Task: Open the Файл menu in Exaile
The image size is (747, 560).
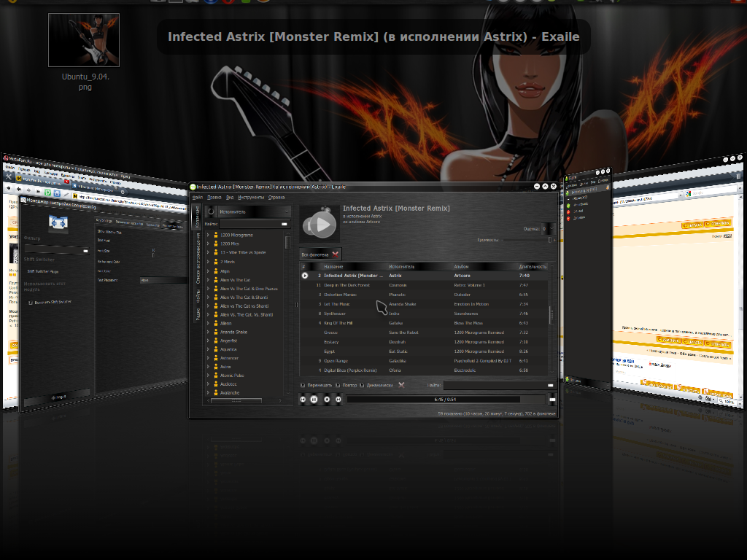Action: (197, 197)
